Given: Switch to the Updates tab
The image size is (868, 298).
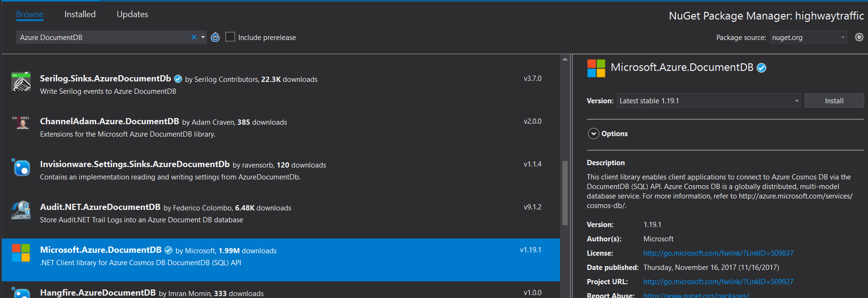Looking at the screenshot, I should [133, 14].
